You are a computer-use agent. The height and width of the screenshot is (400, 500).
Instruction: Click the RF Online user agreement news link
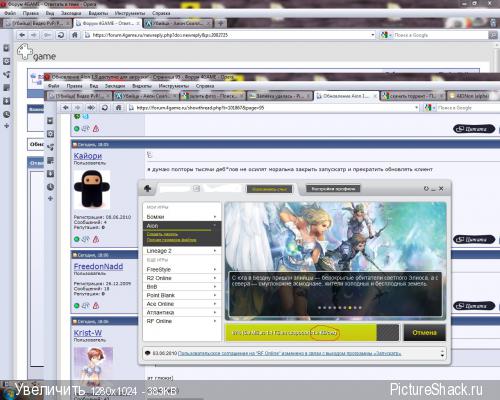click(289, 353)
